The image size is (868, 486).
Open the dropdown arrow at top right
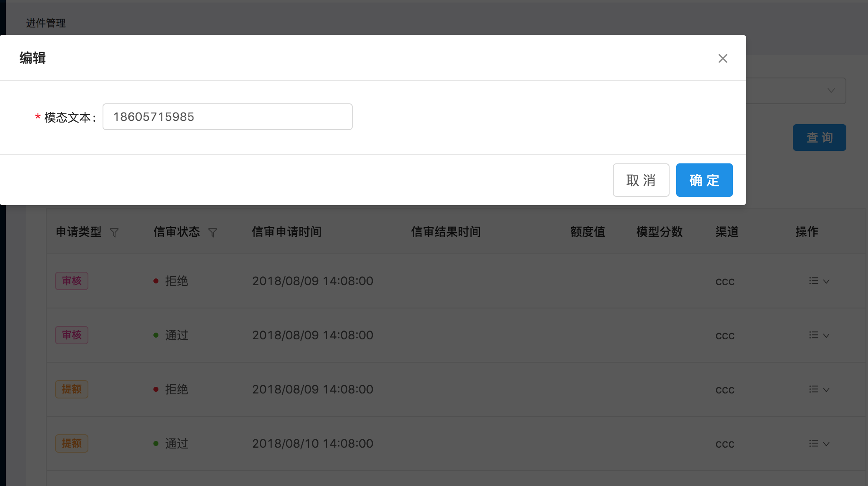(831, 90)
